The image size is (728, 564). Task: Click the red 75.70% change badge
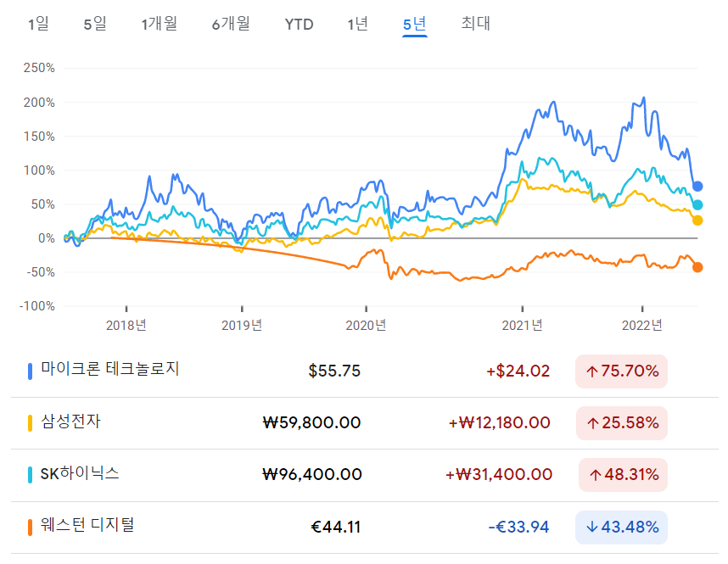point(622,371)
